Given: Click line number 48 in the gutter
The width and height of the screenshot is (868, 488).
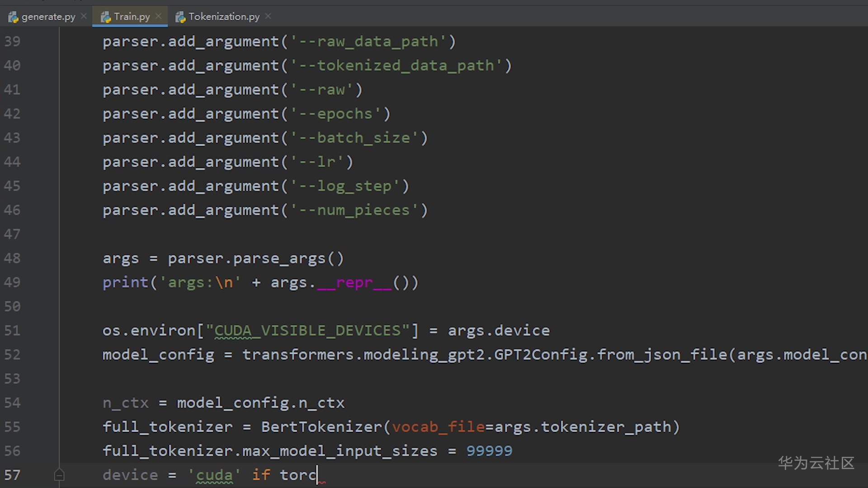Looking at the screenshot, I should (12, 258).
